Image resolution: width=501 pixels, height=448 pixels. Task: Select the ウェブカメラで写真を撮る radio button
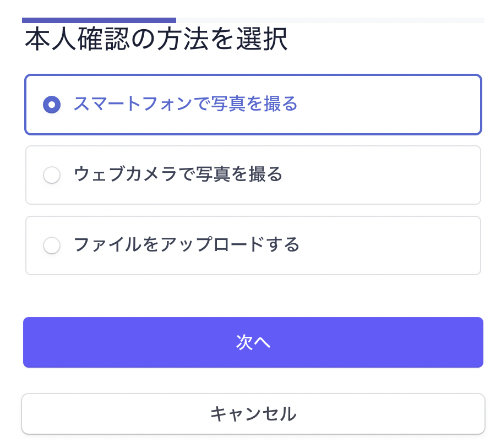click(x=52, y=174)
